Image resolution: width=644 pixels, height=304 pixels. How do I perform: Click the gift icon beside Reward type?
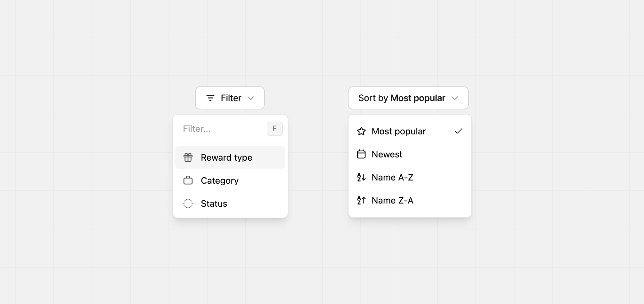188,157
